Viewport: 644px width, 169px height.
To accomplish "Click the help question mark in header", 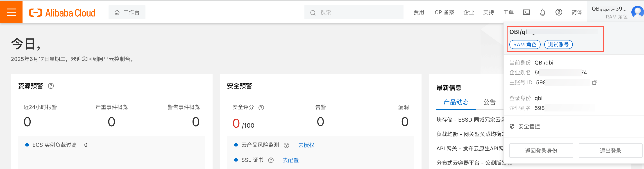I will tap(558, 12).
